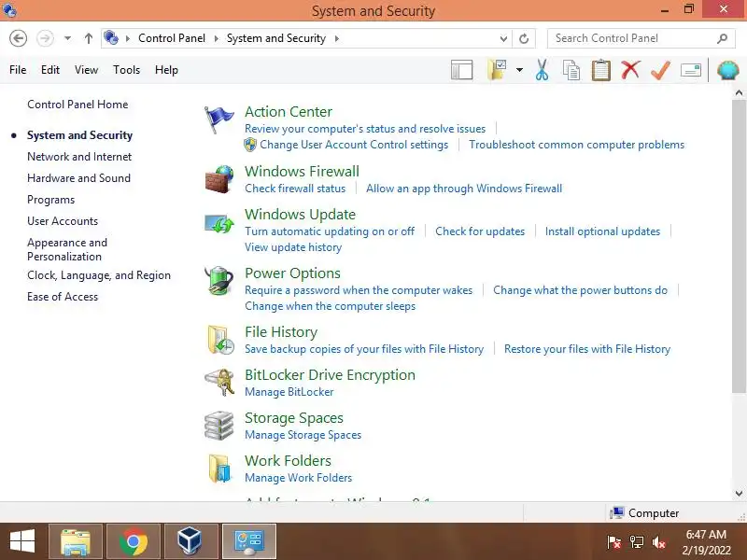
Task: Expand the chevron after Control Panel in breadcrumb
Action: click(216, 38)
